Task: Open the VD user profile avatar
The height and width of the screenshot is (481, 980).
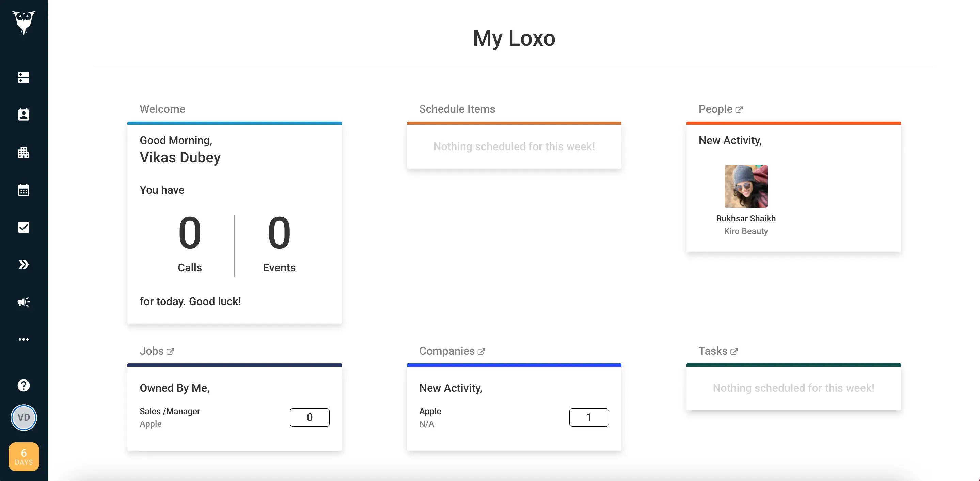Action: tap(23, 417)
